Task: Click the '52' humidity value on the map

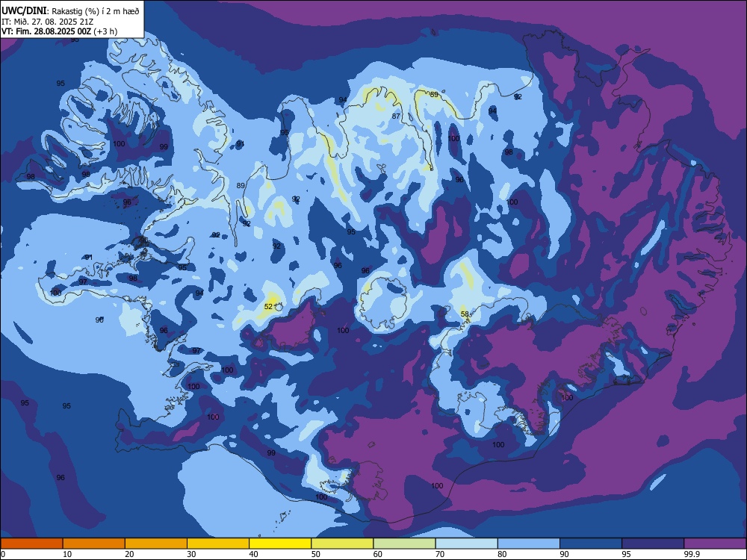Action: pyautogui.click(x=268, y=307)
